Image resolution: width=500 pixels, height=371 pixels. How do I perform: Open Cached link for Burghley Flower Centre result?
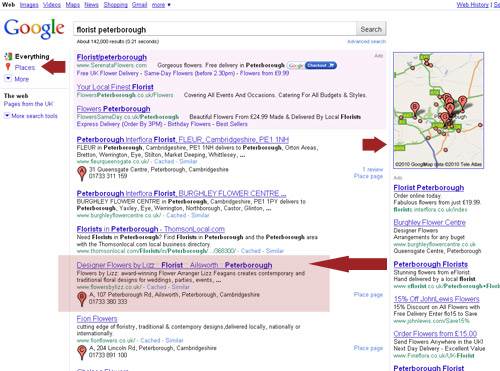click(176, 215)
